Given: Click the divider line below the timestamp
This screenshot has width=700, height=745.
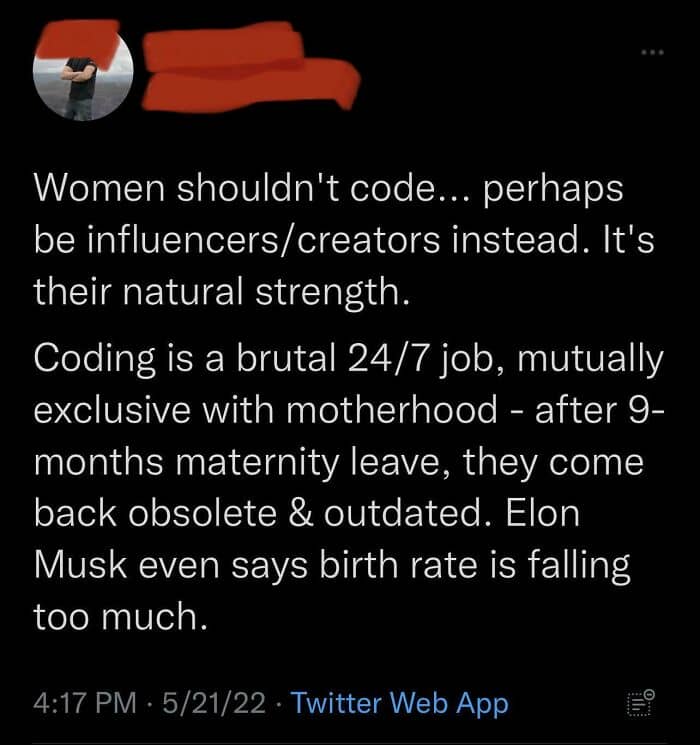Looking at the screenshot, I should [x=350, y=743].
